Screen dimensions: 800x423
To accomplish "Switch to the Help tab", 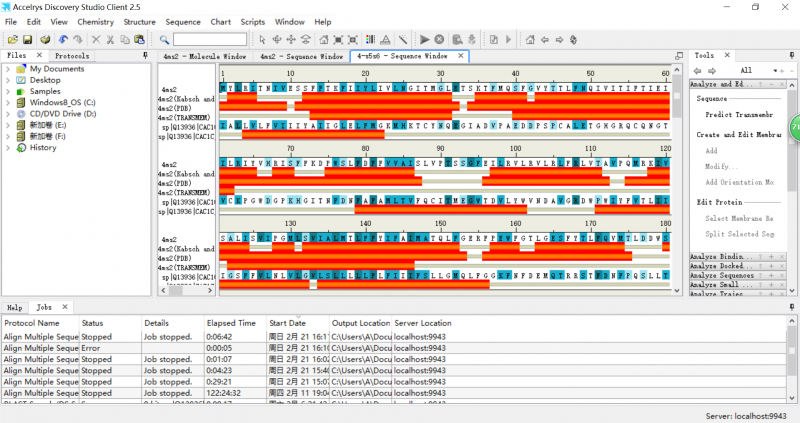I will click(x=15, y=307).
